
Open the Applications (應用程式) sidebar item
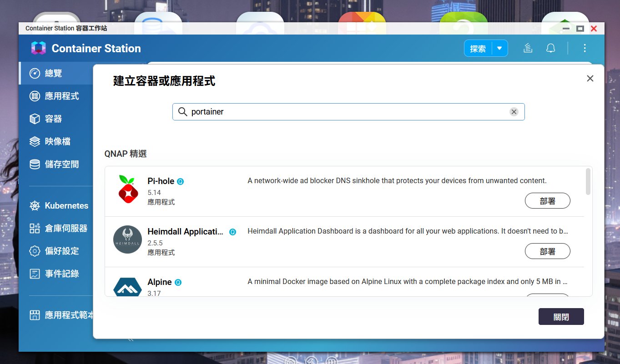click(x=56, y=96)
